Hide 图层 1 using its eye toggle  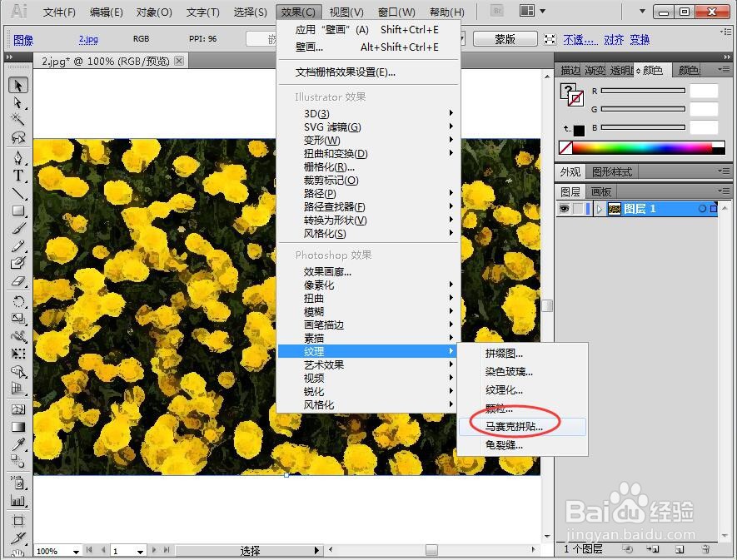[x=565, y=207]
